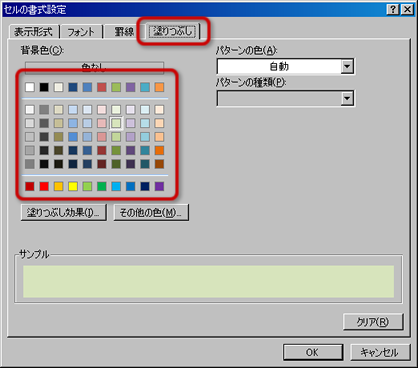
Task: Click the キャンセル button
Action: tap(380, 352)
